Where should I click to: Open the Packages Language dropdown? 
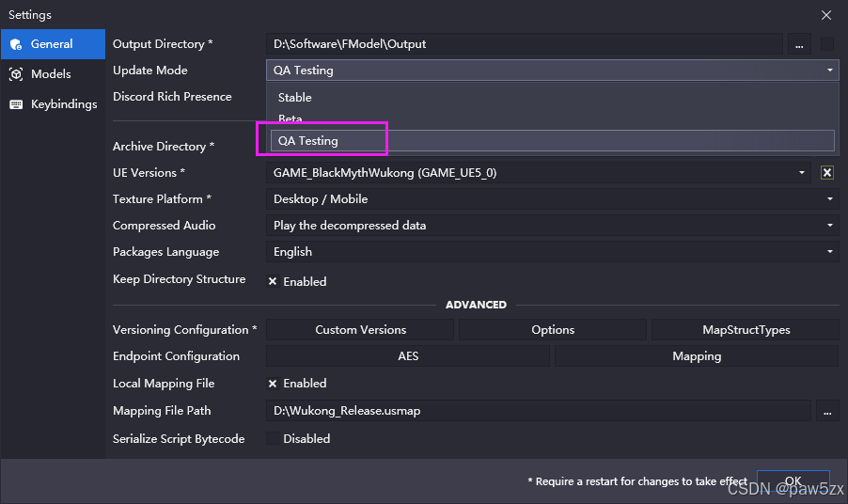(x=552, y=252)
